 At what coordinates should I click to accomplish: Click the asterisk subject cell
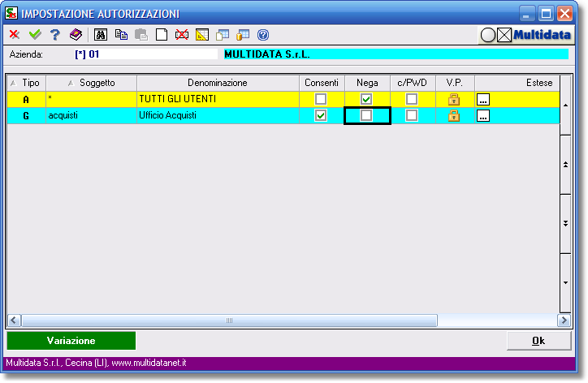click(92, 99)
